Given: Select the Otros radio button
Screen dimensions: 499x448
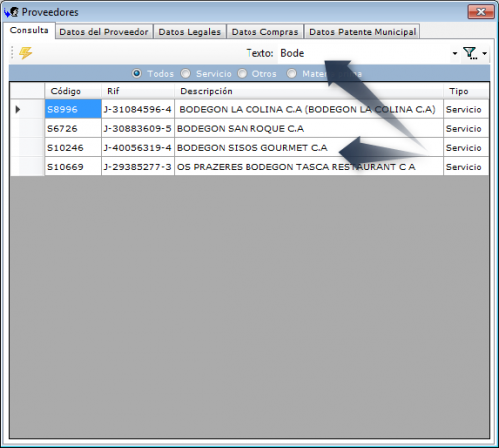Looking at the screenshot, I should pyautogui.click(x=242, y=73).
